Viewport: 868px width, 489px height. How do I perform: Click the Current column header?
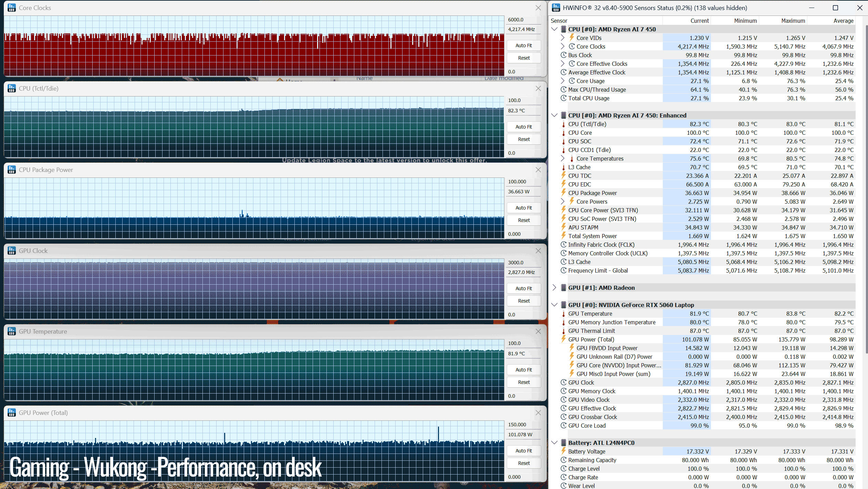[x=687, y=21]
